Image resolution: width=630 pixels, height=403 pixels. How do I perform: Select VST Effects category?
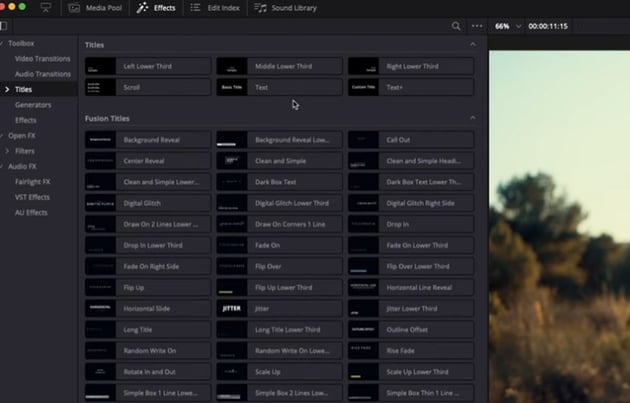[x=32, y=197]
